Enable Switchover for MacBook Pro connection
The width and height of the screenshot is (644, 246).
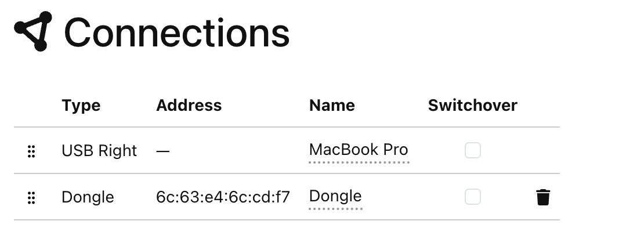[473, 151]
